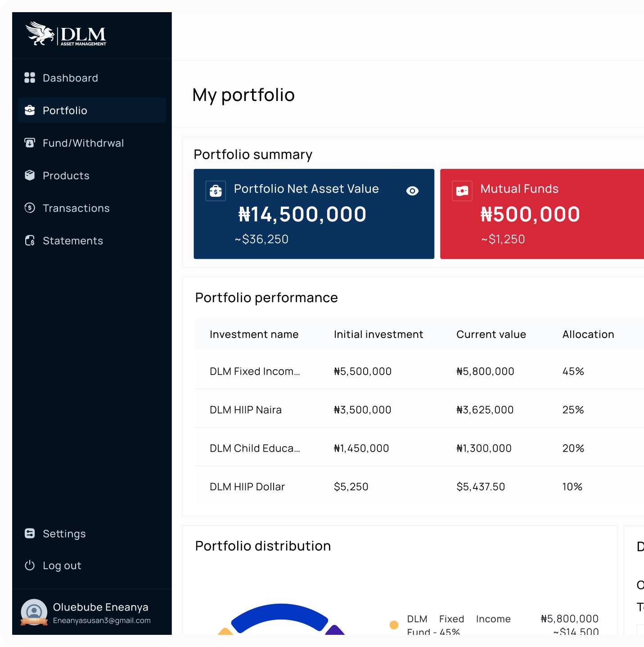
Task: Click the DLM Asset Management logo
Action: click(66, 34)
